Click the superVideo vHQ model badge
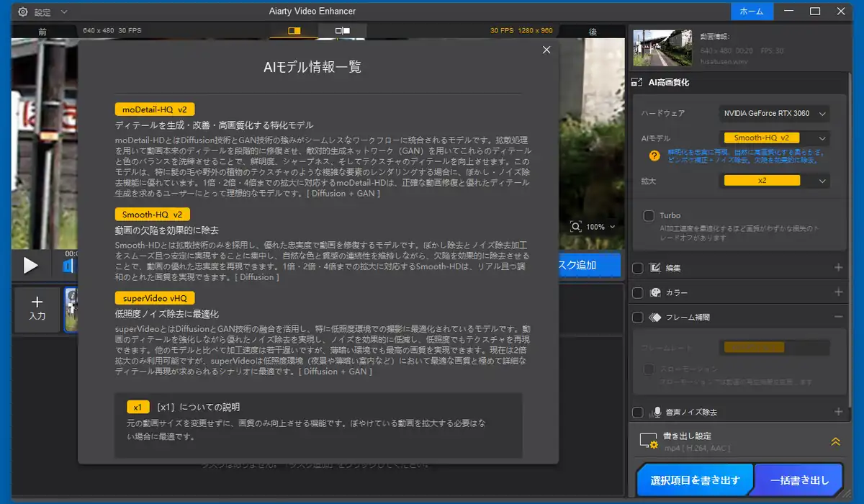 [x=155, y=297]
